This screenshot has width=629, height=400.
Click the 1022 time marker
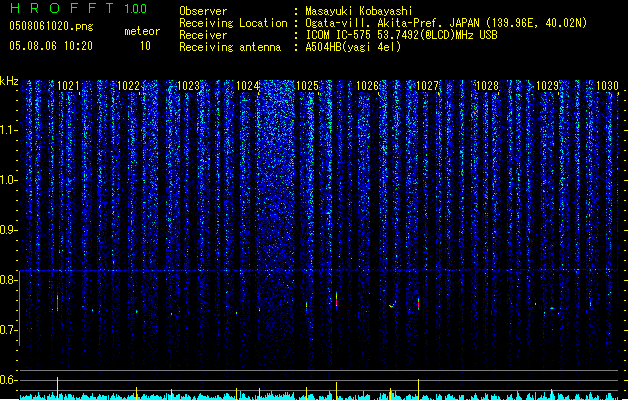(x=128, y=86)
